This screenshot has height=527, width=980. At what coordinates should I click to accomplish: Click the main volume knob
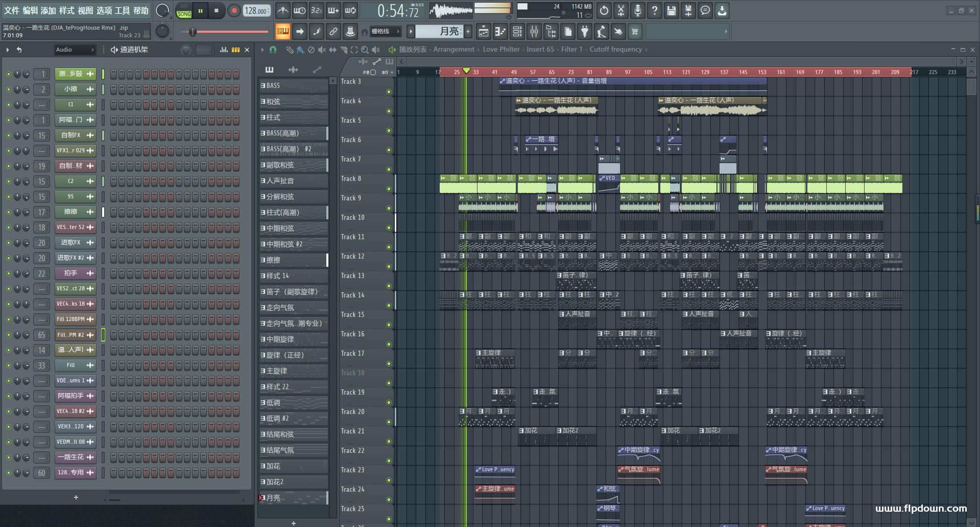coord(162,10)
